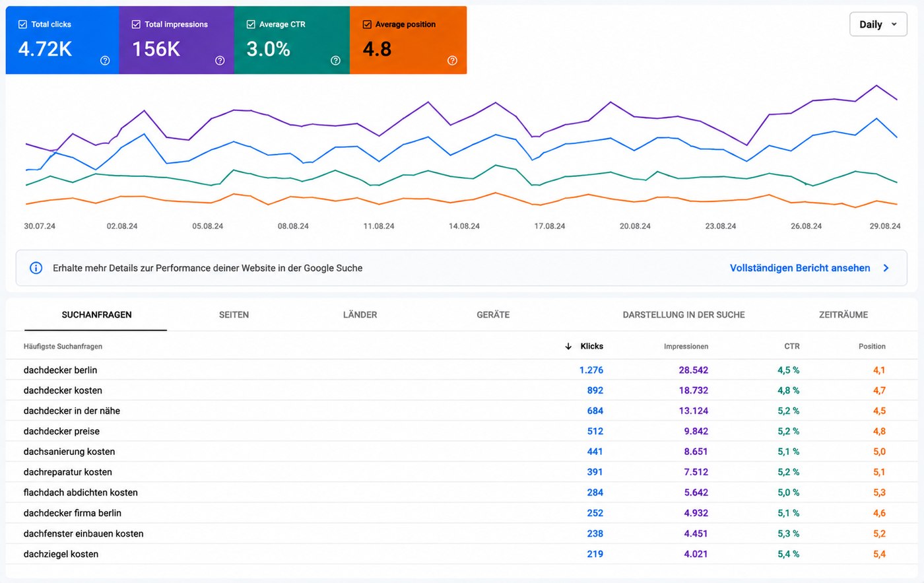Click the 4.8 average position value
Screen dimensions: 924x583
377,49
